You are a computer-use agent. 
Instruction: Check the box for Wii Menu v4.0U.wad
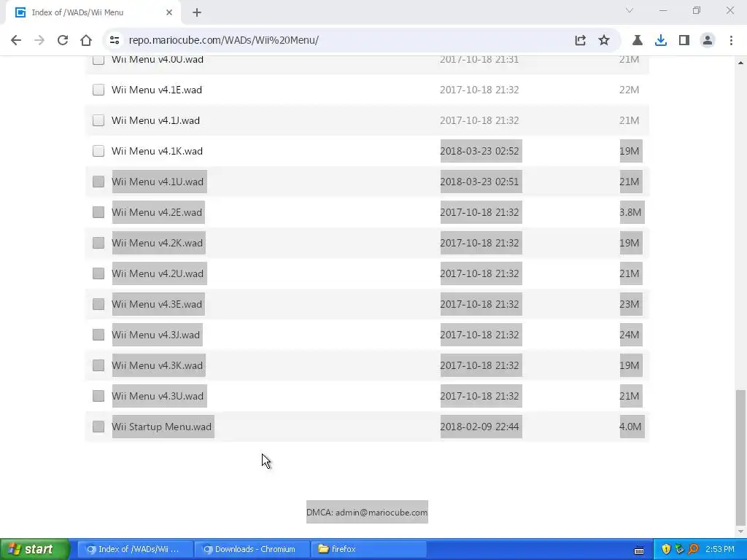coord(98,59)
